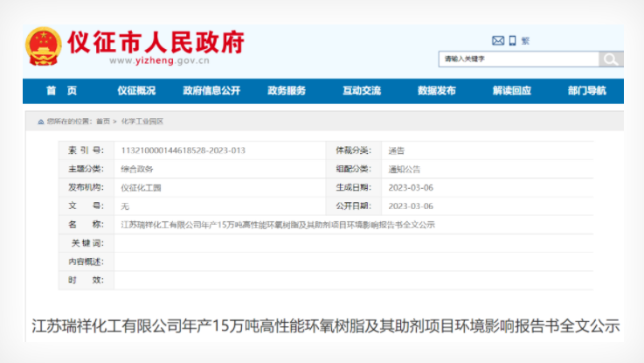The image size is (644, 363).
Task: Open the 政府信息公开 navigation tab
Action: [x=211, y=90]
